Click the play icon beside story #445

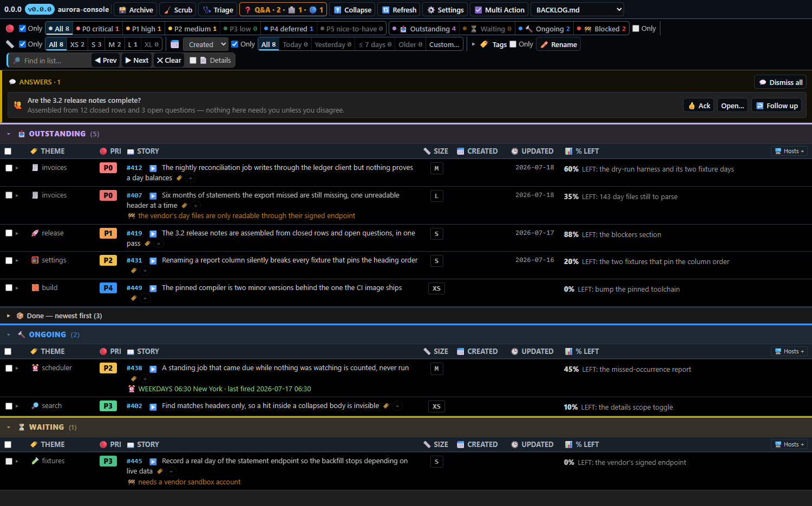click(x=153, y=462)
